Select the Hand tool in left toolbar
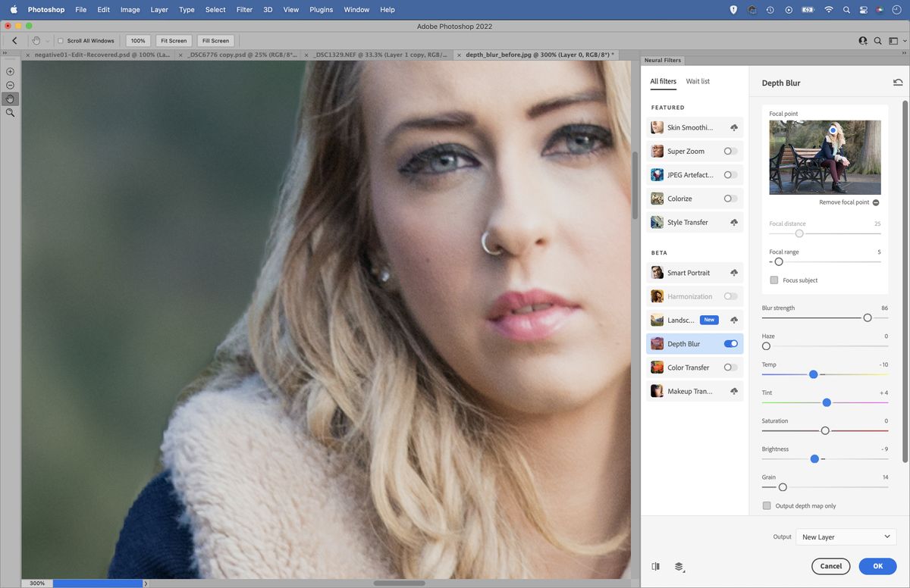This screenshot has width=910, height=588. (x=10, y=99)
